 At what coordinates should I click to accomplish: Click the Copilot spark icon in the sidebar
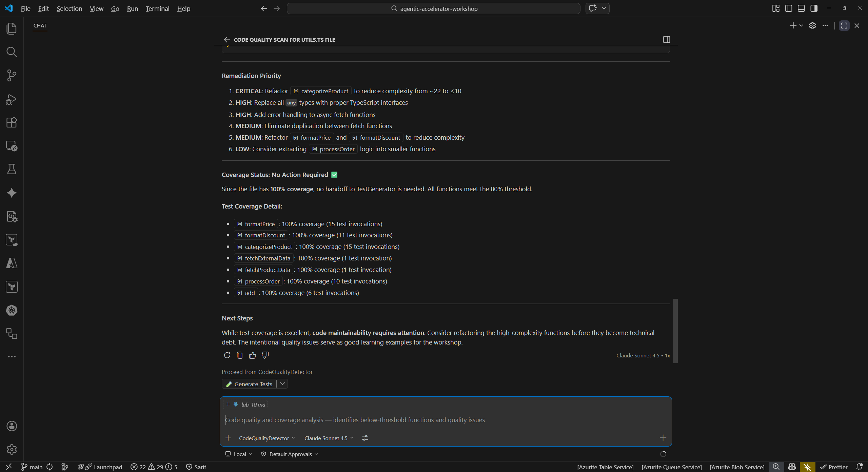coord(12,193)
